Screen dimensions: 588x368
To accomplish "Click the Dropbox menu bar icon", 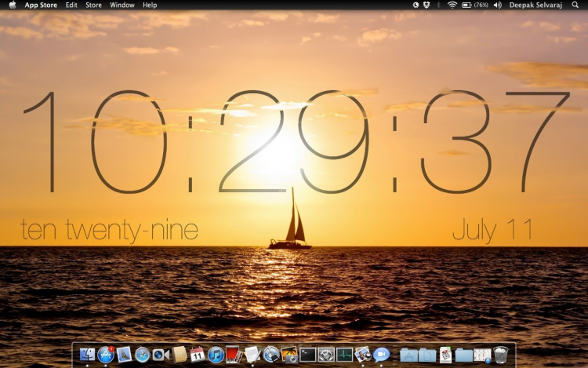I will pyautogui.click(x=426, y=5).
